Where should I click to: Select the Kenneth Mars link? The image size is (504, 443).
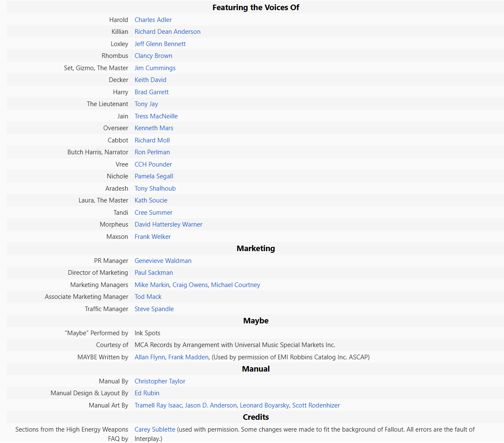[x=154, y=128]
